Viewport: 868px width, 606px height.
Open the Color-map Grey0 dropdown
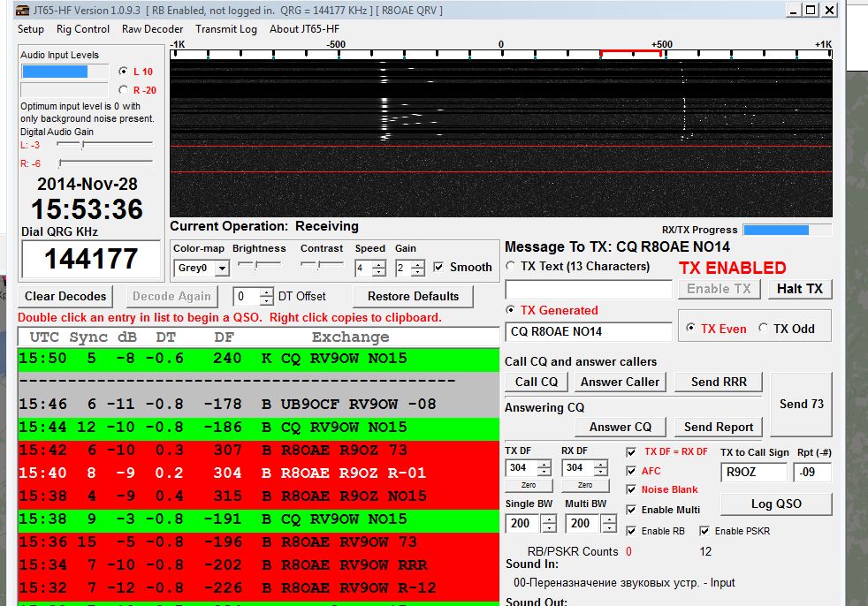222,268
